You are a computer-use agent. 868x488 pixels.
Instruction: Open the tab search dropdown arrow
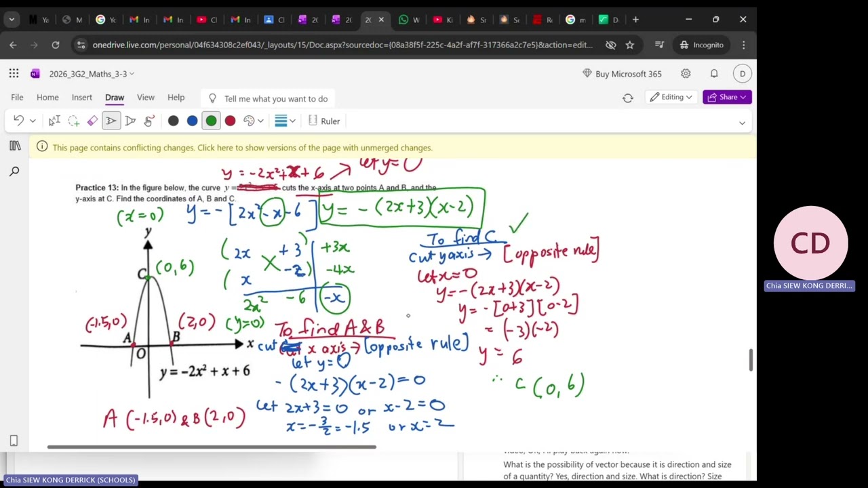(x=12, y=20)
